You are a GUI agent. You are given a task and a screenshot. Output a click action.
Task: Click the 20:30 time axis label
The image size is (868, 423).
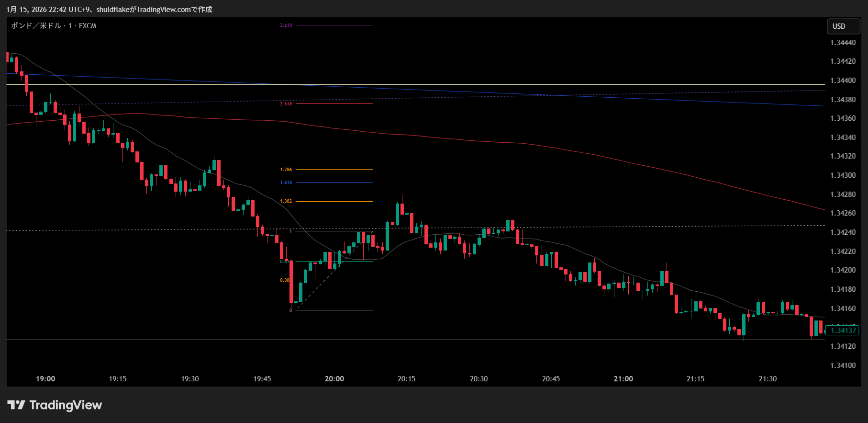pyautogui.click(x=479, y=379)
